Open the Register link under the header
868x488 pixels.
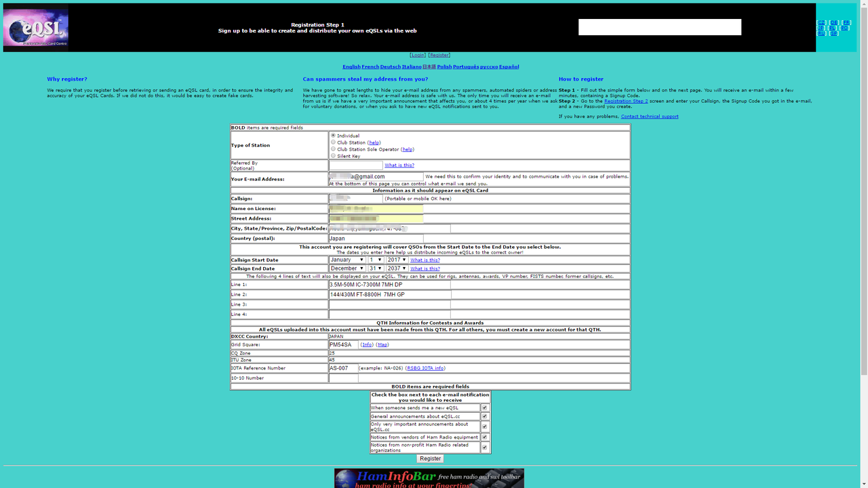[439, 55]
